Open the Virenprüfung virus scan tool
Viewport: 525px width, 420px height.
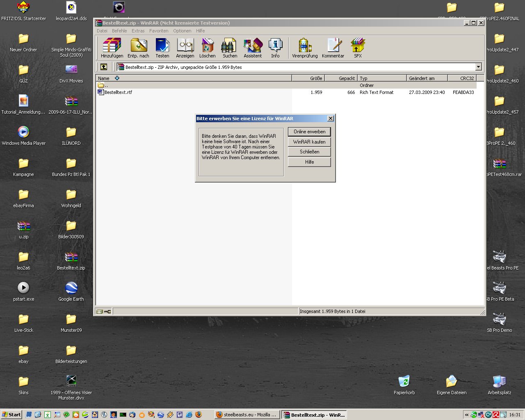tap(305, 48)
